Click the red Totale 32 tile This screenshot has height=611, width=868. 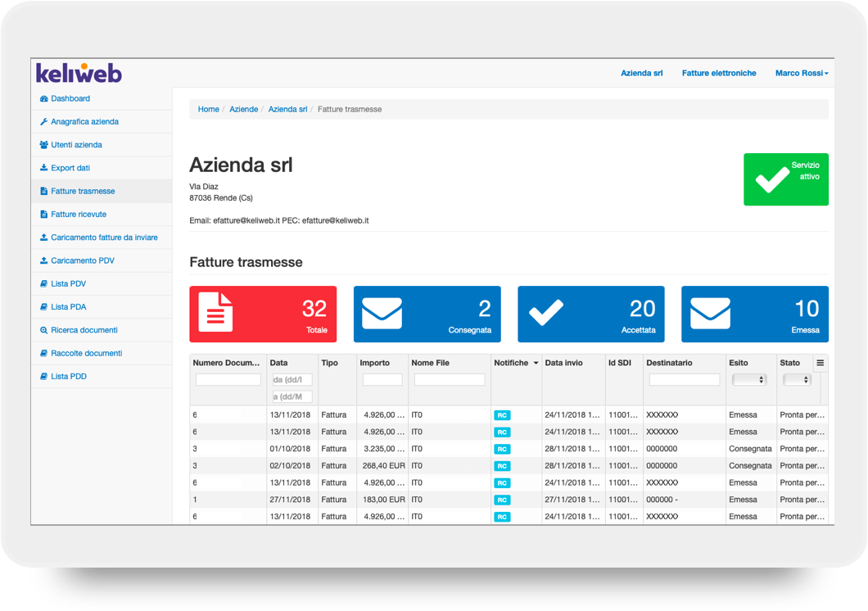tap(263, 314)
